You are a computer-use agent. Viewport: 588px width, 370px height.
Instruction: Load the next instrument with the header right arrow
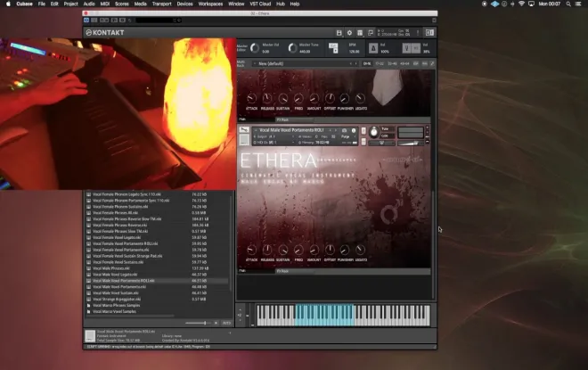pos(336,130)
